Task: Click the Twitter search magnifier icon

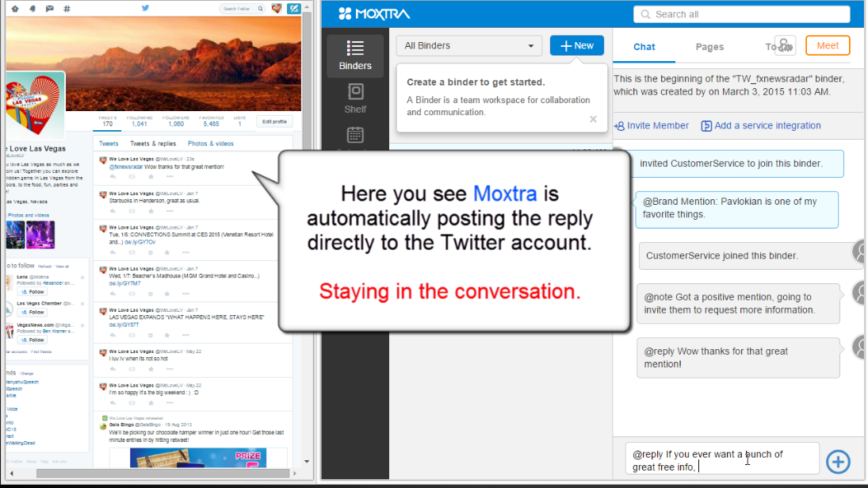Action: pyautogui.click(x=260, y=9)
